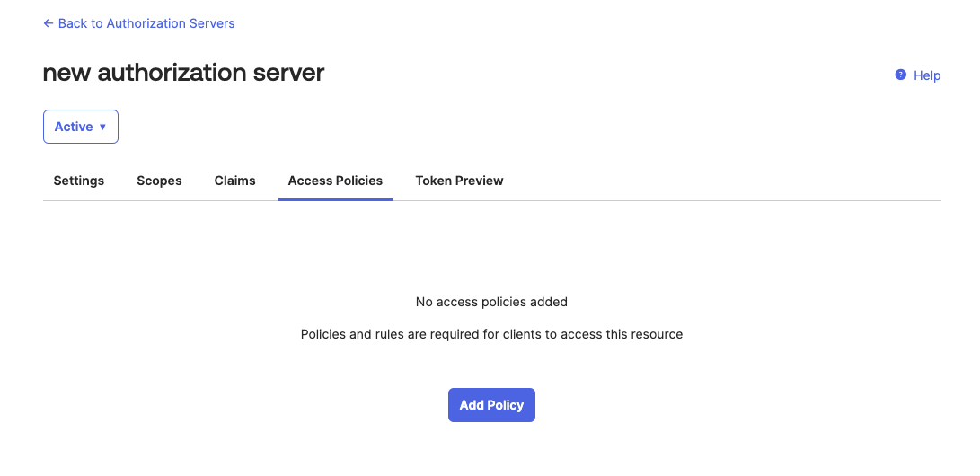This screenshot has width=980, height=476.
Task: Click the Help question mark icon
Action: (x=900, y=75)
